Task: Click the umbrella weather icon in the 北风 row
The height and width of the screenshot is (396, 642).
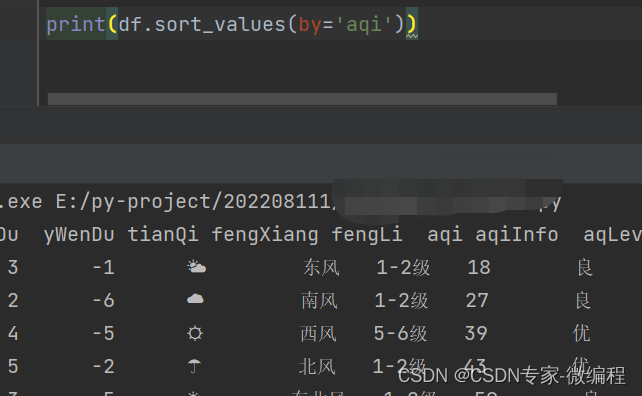Action: point(194,366)
